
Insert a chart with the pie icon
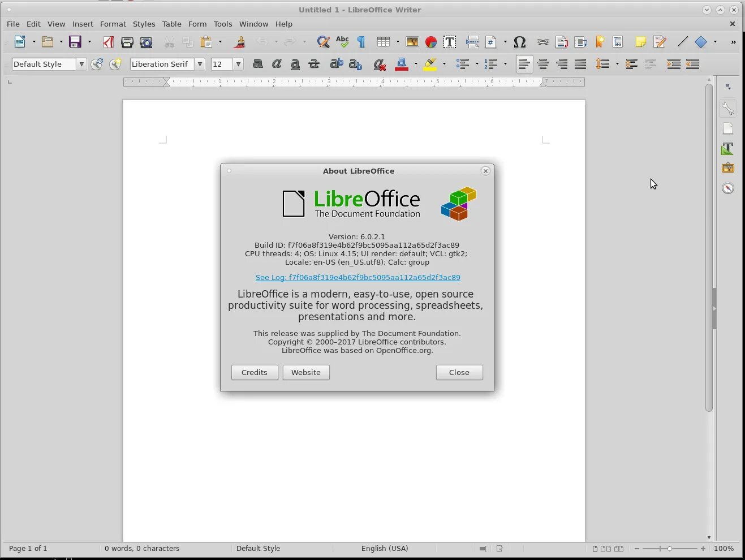pos(431,42)
